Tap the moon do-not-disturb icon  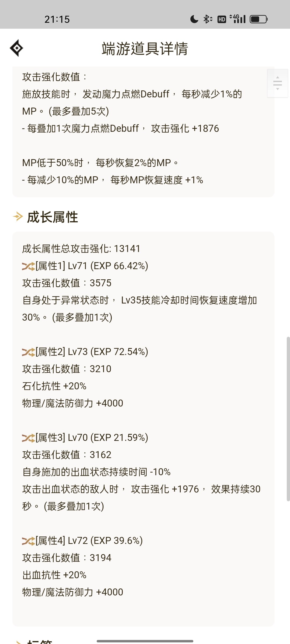194,19
